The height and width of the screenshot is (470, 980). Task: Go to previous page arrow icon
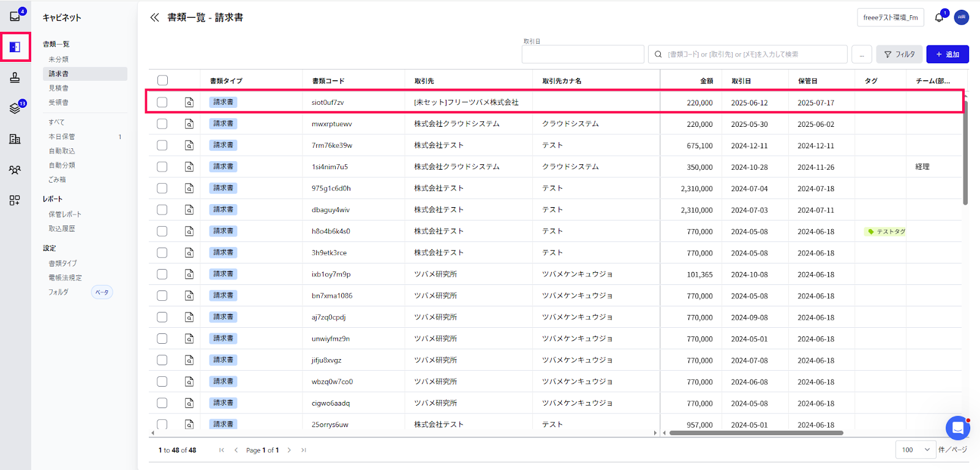[236, 450]
